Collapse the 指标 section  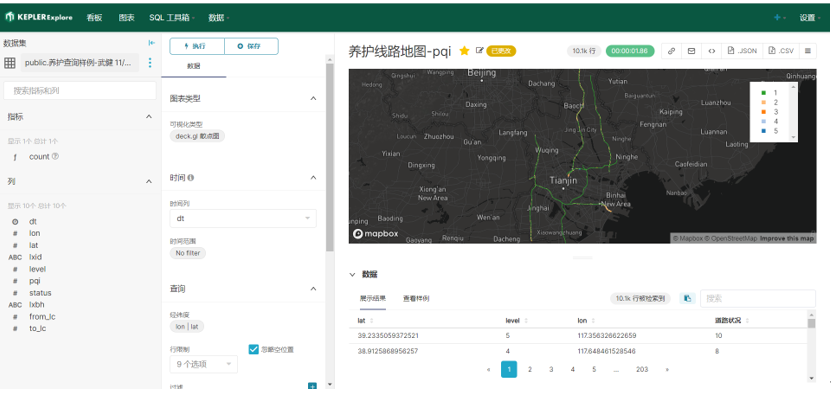click(149, 117)
